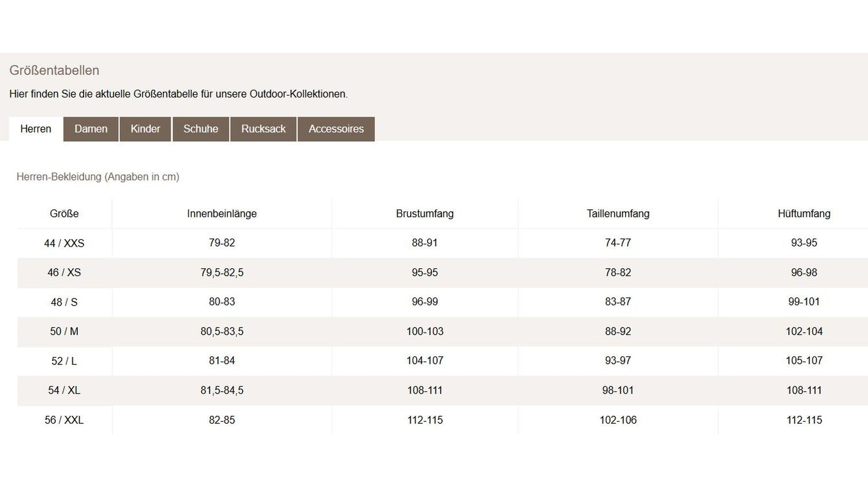This screenshot has width=868, height=488.
Task: Click the Größe column header
Action: coord(64,214)
